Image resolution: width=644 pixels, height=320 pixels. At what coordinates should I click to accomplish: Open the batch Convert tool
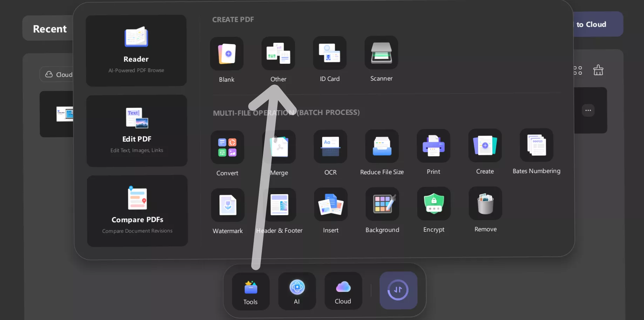227,147
